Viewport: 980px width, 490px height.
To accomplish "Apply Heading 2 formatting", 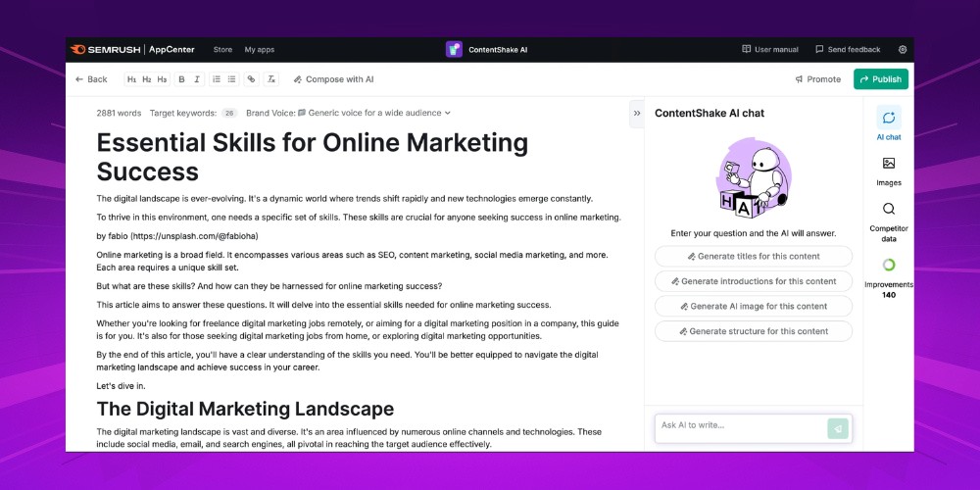I will (x=147, y=79).
